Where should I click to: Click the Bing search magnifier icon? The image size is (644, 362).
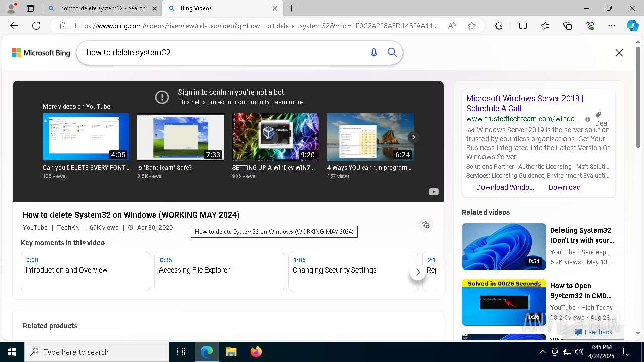tap(392, 53)
